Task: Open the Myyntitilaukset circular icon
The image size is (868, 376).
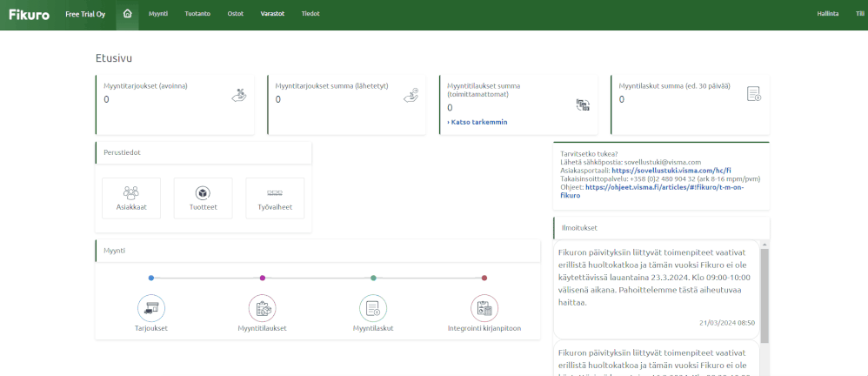Action: click(x=263, y=308)
